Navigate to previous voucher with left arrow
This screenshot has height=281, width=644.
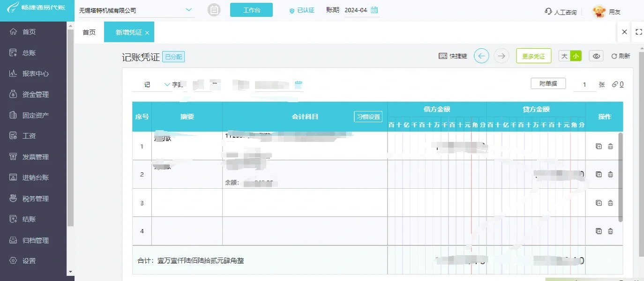481,56
